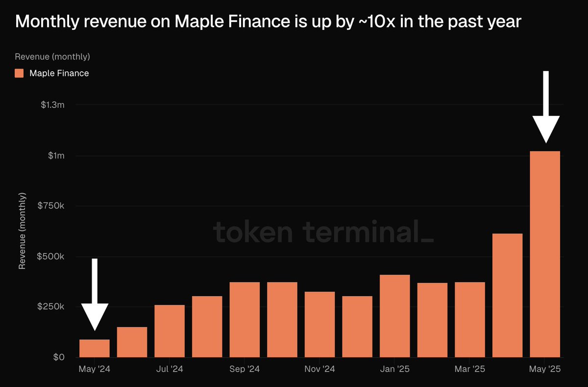This screenshot has height=387, width=588.
Task: Click the $1.3m y-axis label
Action: 52,105
